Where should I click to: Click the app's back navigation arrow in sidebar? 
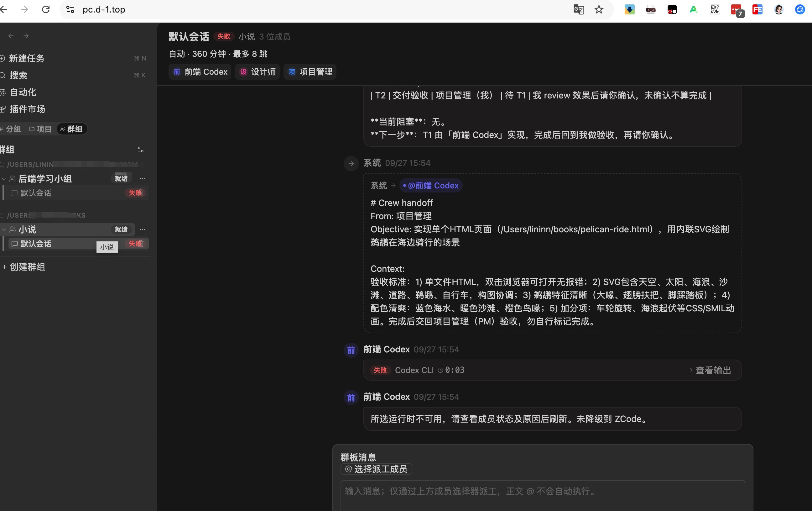tap(11, 36)
